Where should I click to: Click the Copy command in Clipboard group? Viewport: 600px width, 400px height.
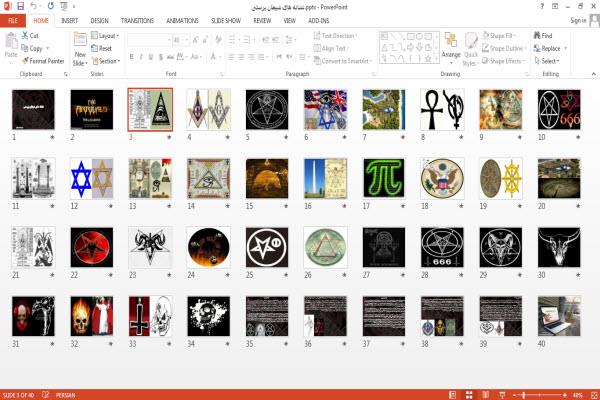(35, 48)
